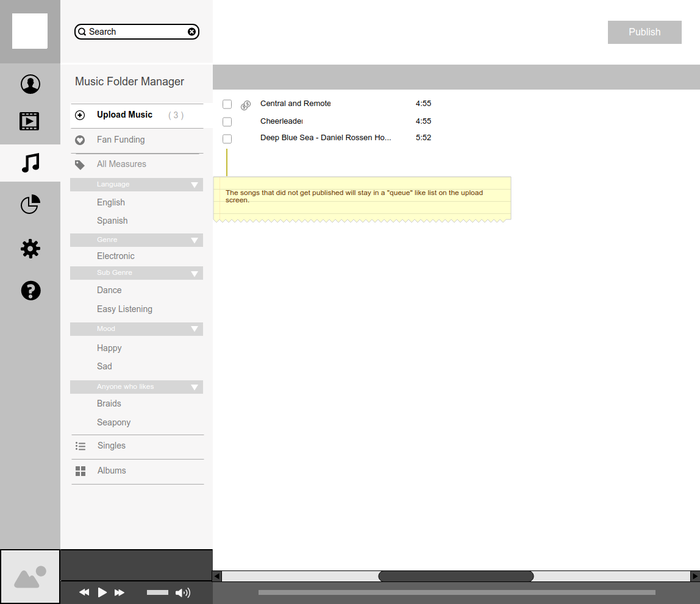Filter by English language
Screen dimensions: 700x604
tap(111, 202)
